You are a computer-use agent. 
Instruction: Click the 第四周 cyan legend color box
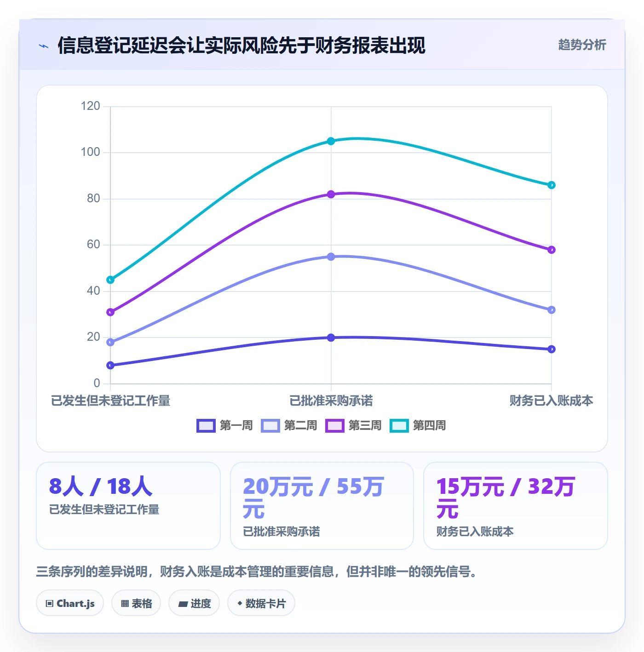(x=399, y=426)
